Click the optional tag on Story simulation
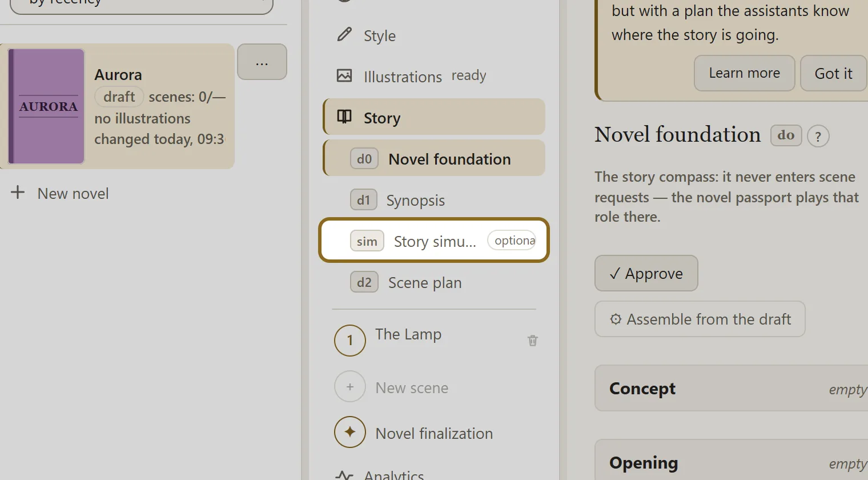 click(512, 241)
